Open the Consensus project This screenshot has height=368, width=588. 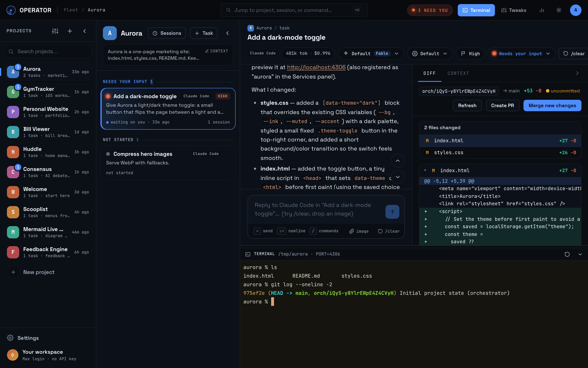48,172
